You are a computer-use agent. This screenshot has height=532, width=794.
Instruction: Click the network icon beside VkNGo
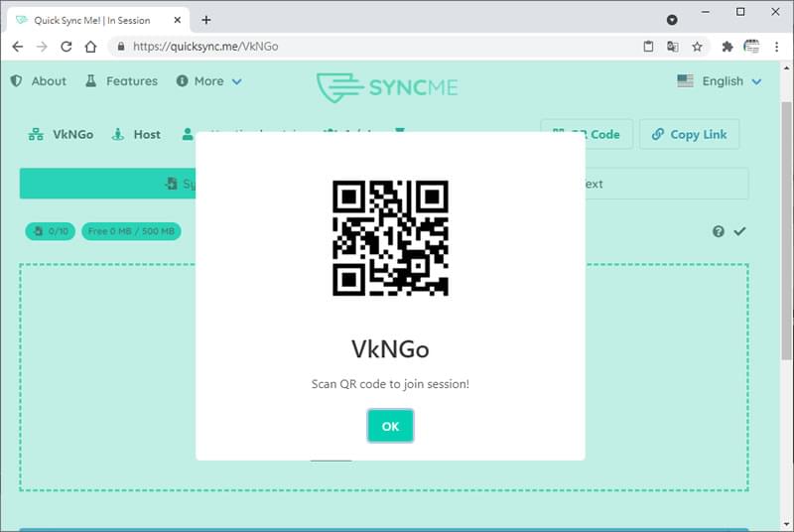point(36,134)
